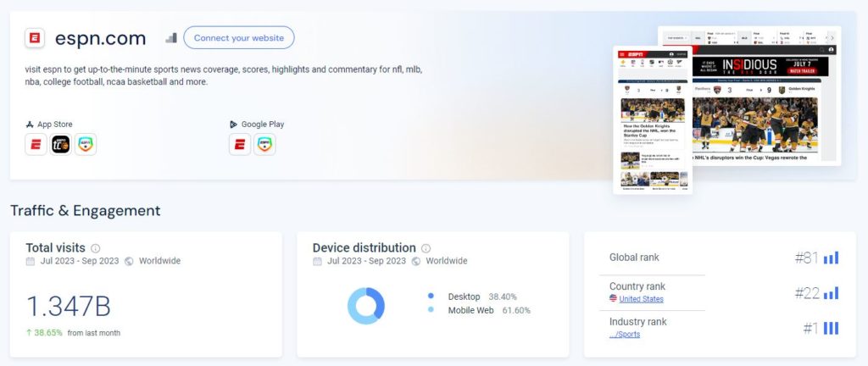Select the Mobile Web legend dot

(431, 309)
